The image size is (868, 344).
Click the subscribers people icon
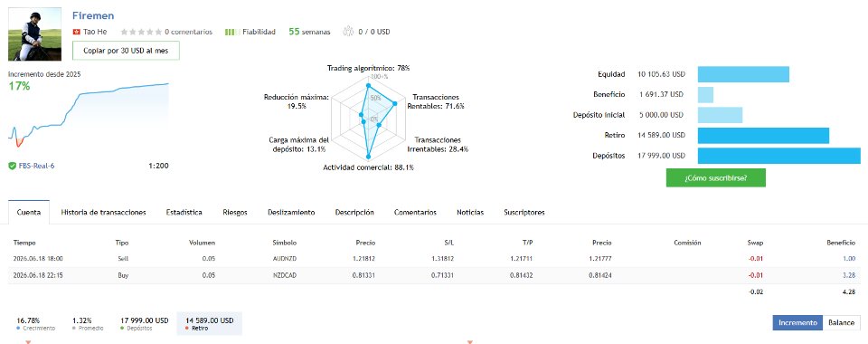tap(348, 32)
